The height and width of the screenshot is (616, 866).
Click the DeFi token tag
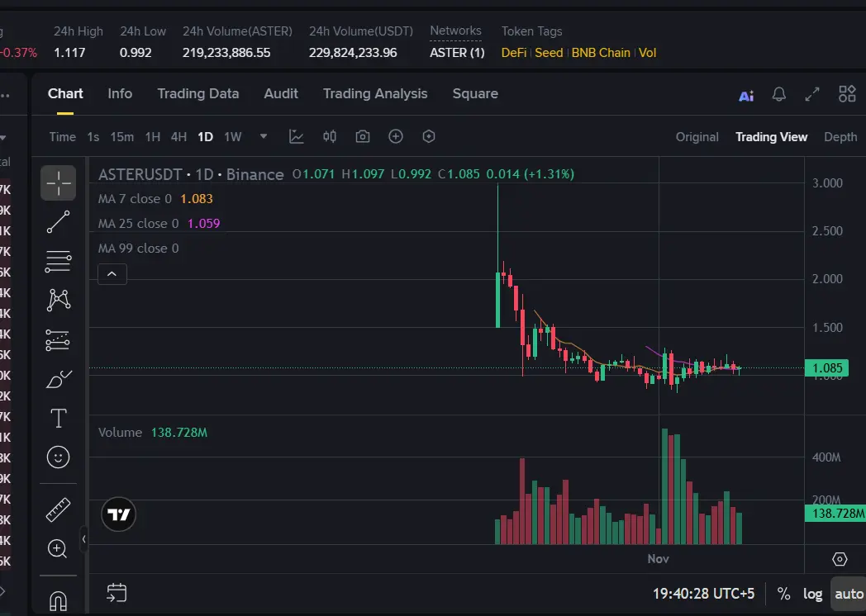tap(514, 53)
